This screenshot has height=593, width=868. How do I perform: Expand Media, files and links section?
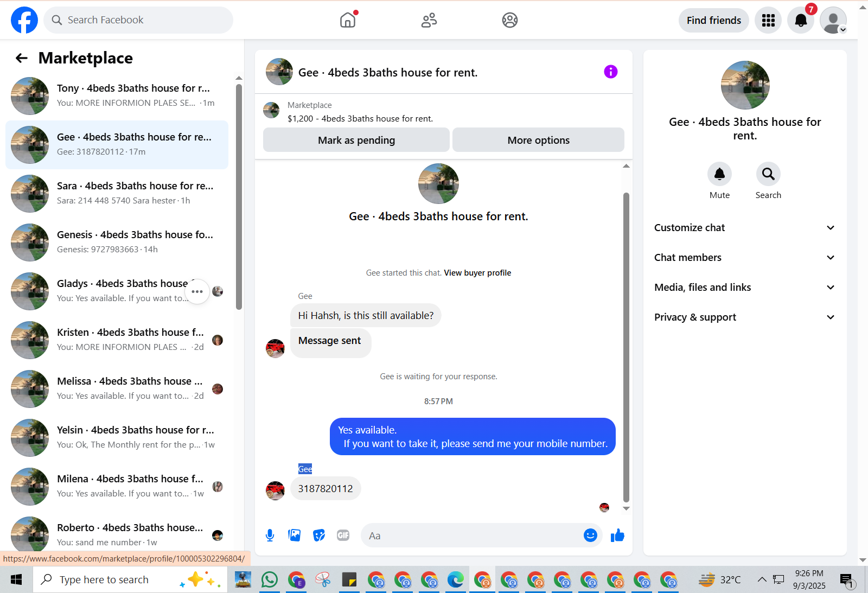[x=744, y=288]
